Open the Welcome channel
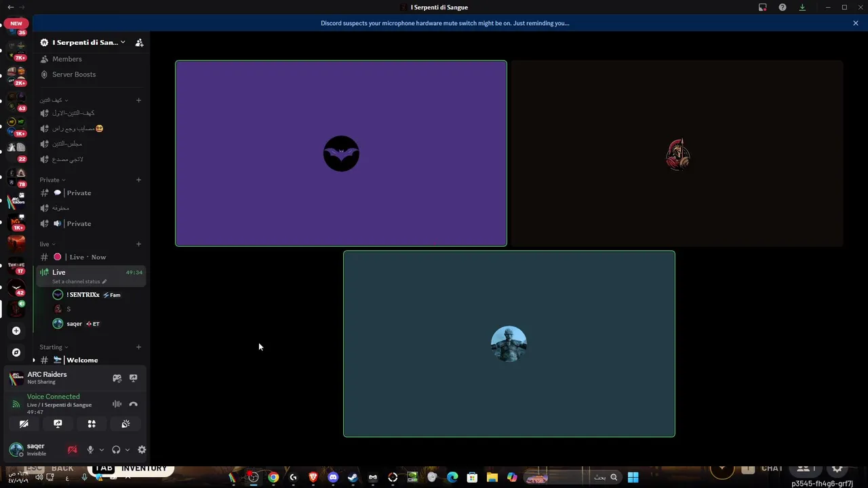This screenshot has height=488, width=868. [91, 360]
